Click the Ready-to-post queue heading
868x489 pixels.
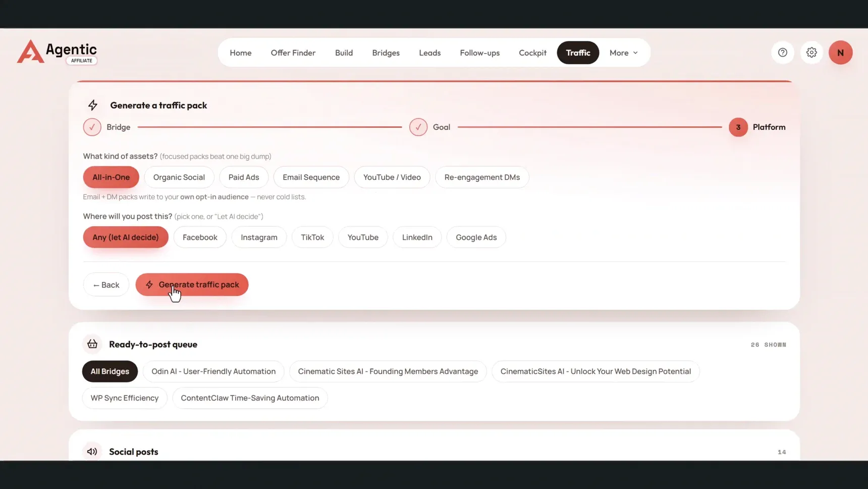153,345
